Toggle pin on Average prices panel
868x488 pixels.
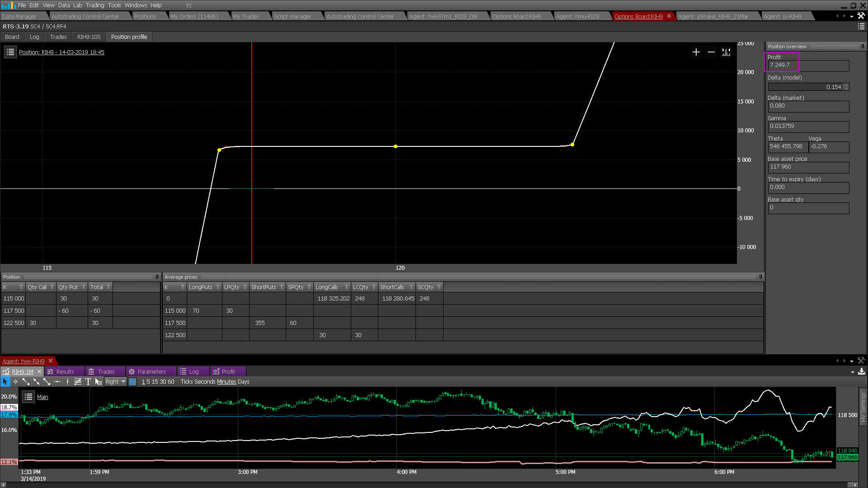tap(760, 277)
